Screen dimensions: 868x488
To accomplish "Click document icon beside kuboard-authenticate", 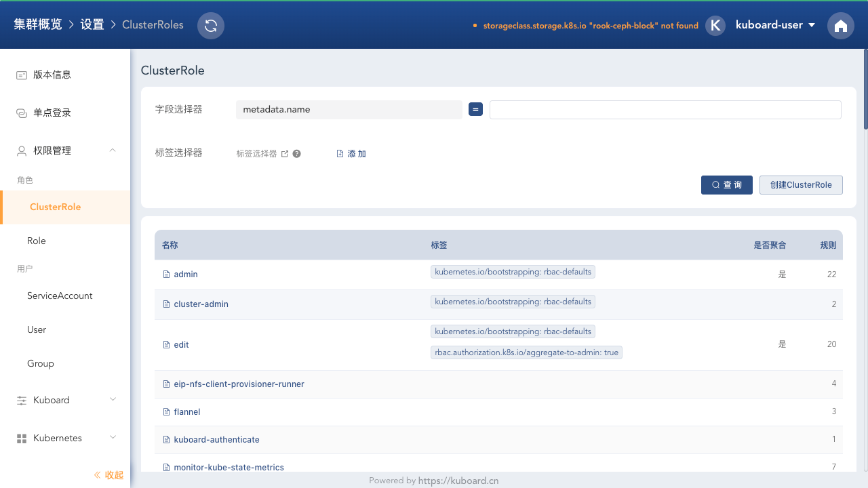I will coord(166,440).
